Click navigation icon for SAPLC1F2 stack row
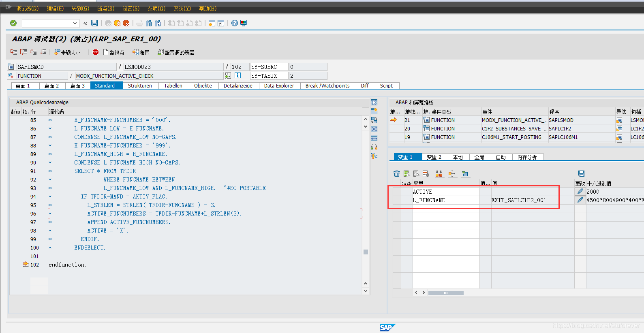This screenshot has width=644, height=333. coord(619,128)
